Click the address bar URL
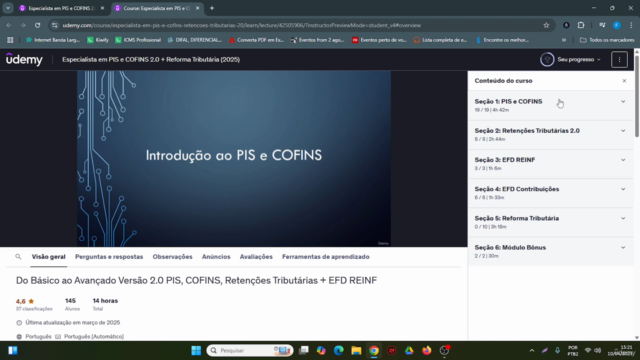The width and height of the screenshot is (640, 360). [x=242, y=25]
